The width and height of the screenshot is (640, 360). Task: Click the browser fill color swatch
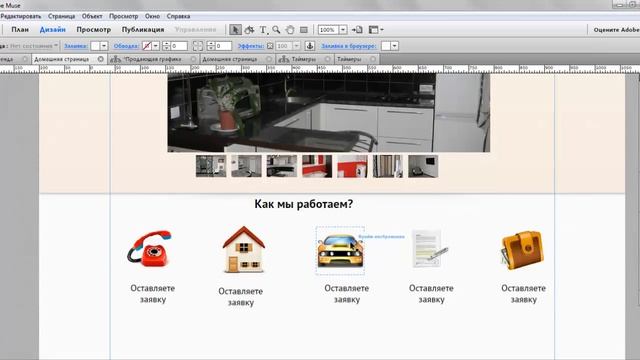[x=386, y=46]
